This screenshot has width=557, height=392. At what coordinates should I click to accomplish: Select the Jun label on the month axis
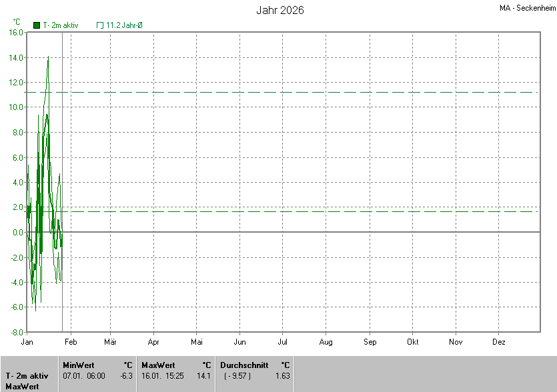(x=239, y=342)
